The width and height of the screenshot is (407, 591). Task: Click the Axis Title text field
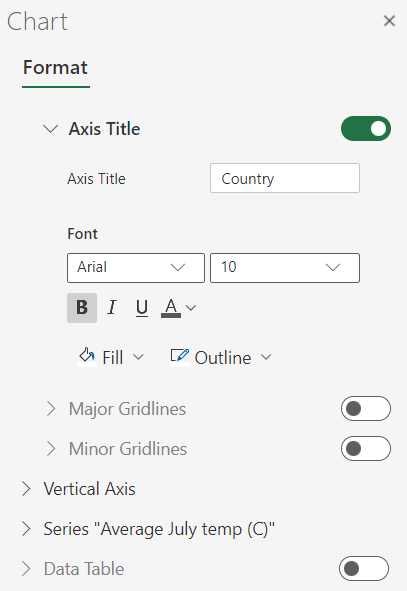(x=285, y=178)
